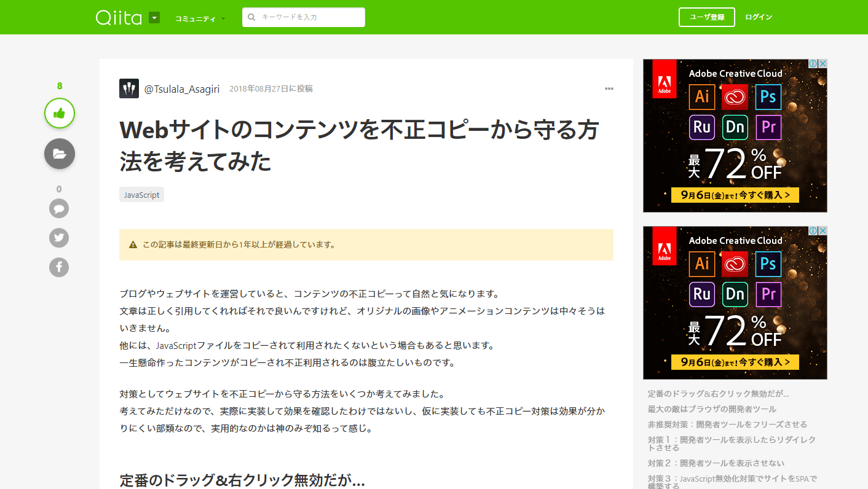Screen dimensions: 868x489
Task: Click the Pr icon in the second ad
Action: 768,294
